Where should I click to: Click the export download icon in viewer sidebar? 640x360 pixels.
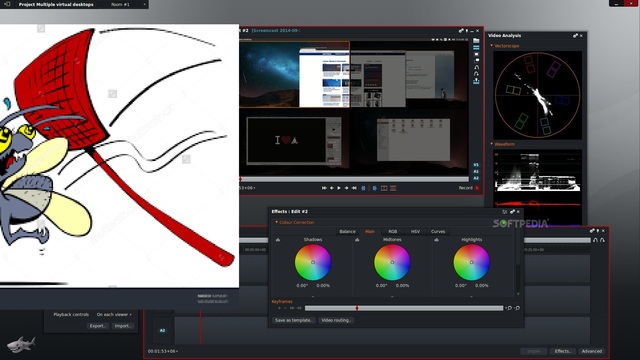tap(476, 81)
